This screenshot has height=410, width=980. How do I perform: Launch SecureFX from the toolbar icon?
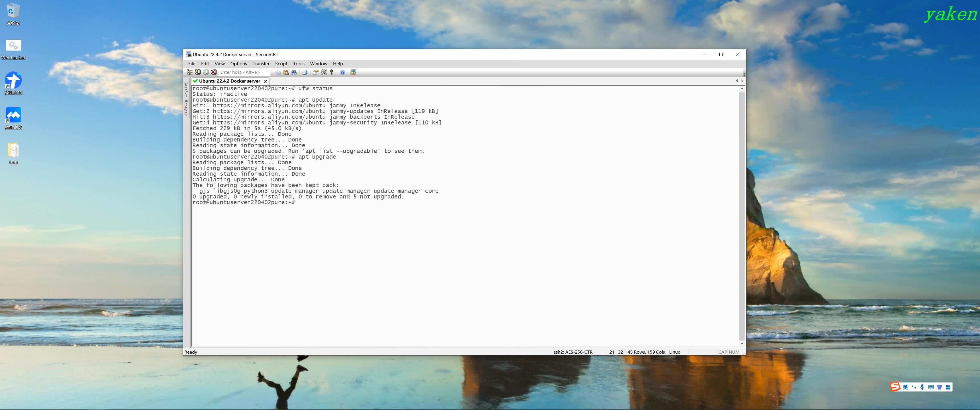[x=353, y=72]
